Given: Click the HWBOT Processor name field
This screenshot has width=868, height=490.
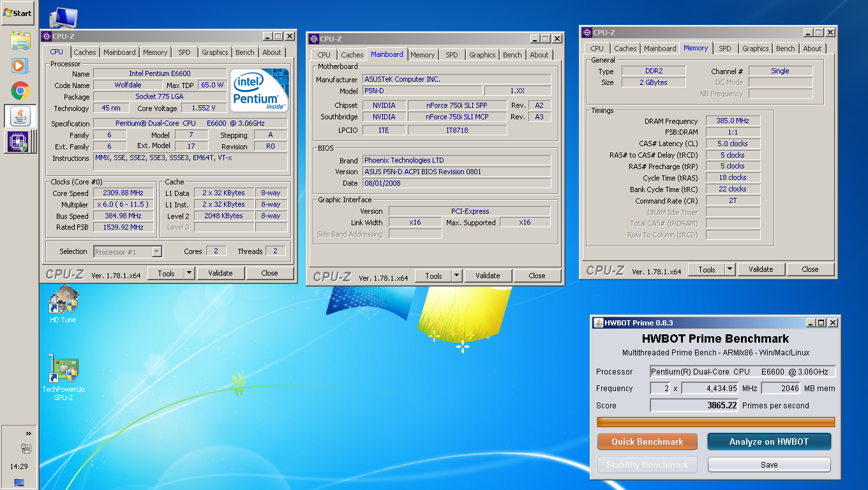Looking at the screenshot, I should pos(743,372).
